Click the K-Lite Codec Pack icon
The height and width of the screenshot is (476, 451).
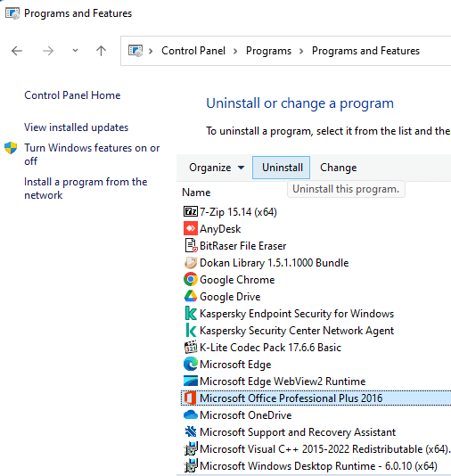point(191,347)
